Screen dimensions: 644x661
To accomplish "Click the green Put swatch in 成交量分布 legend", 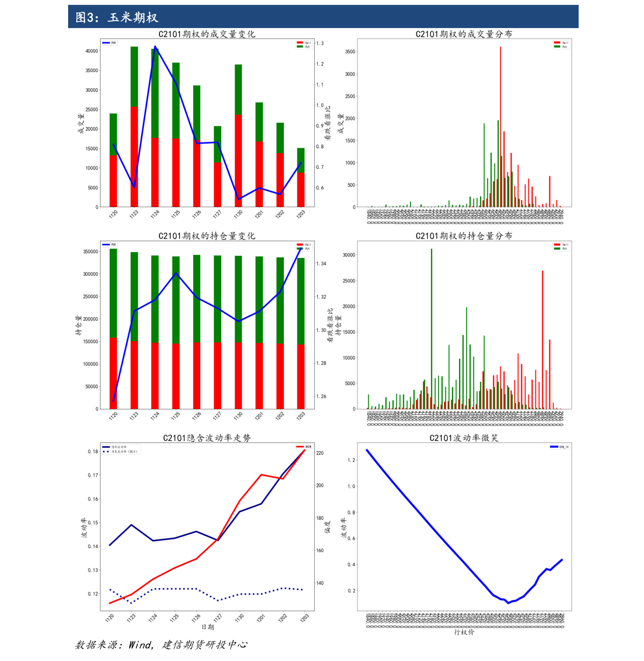I will (557, 47).
